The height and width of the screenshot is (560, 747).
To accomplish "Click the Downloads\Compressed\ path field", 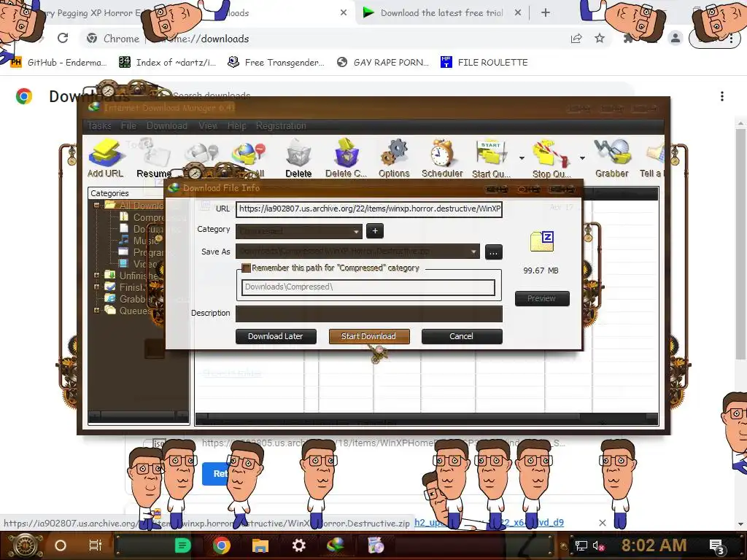I will 368,287.
